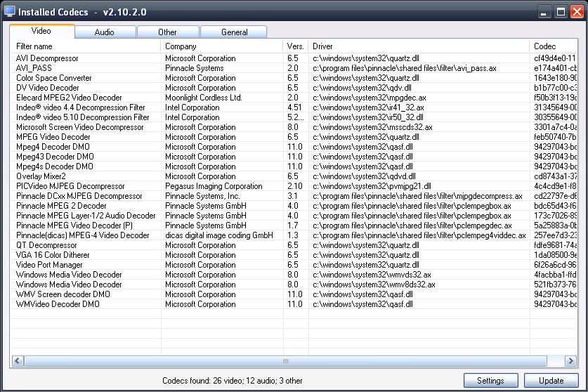Click the wmvds32.ax driver path

pos(372,275)
